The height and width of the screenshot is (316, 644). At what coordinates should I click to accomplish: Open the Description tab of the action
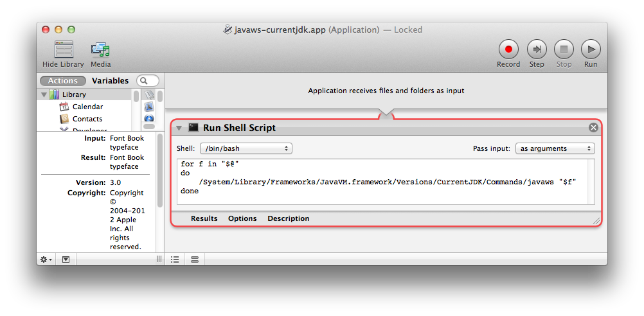tap(289, 219)
